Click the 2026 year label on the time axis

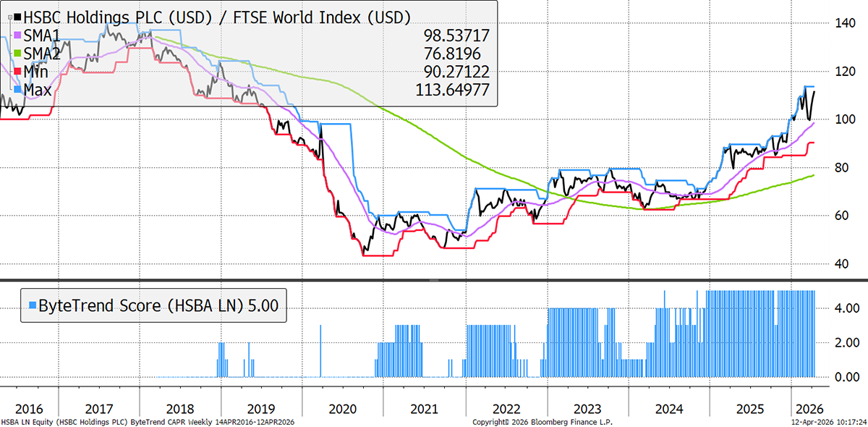pos(809,407)
